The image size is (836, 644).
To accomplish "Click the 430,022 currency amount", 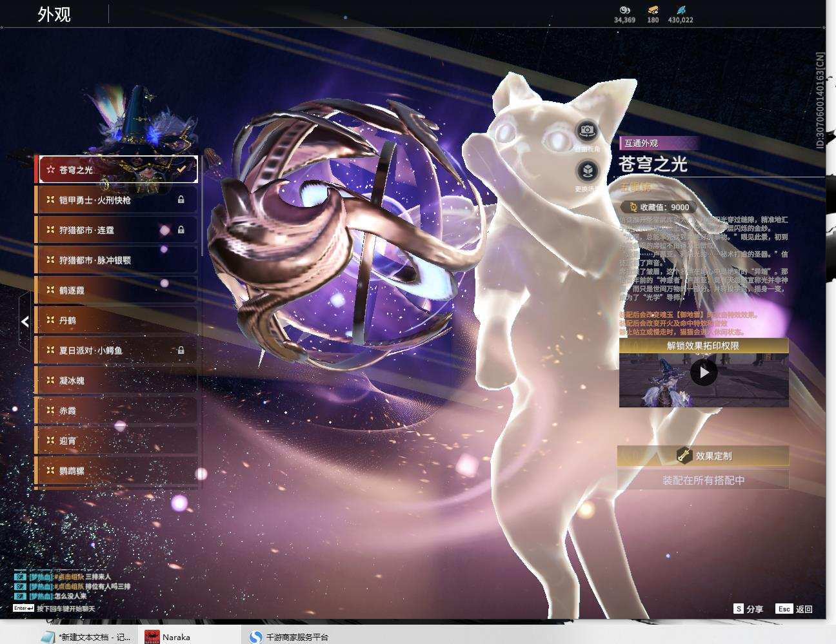I will pos(681,20).
